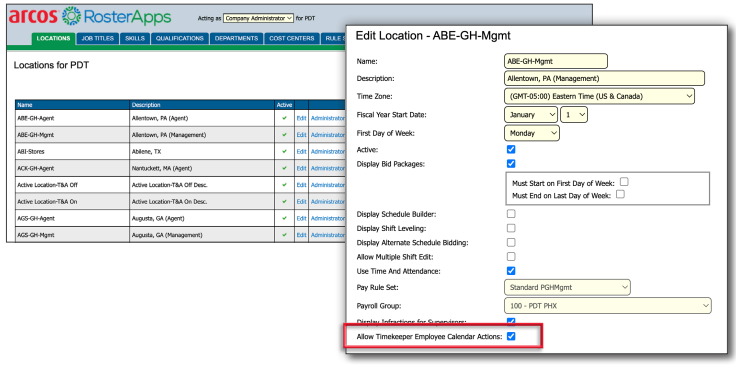This screenshot has width=736, height=366.
Task: Open the Fiscal Year month dropdown showing January
Action: click(531, 114)
